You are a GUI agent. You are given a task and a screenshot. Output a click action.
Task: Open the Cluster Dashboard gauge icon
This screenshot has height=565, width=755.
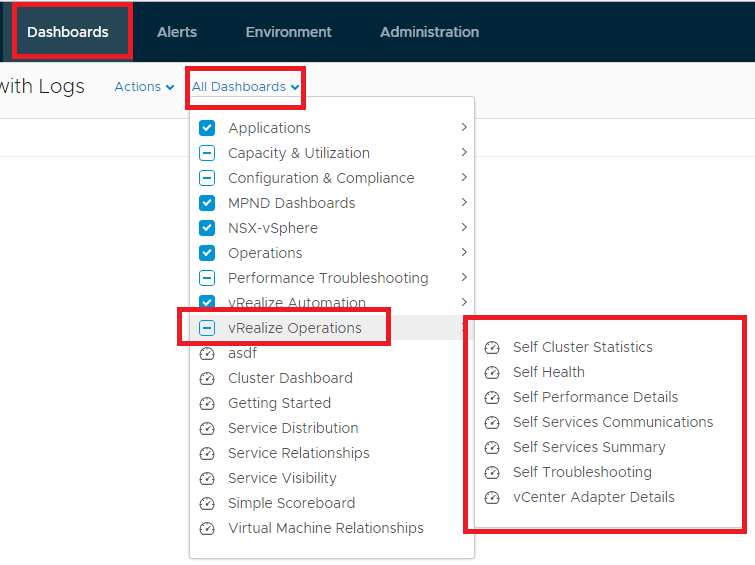[x=207, y=379]
